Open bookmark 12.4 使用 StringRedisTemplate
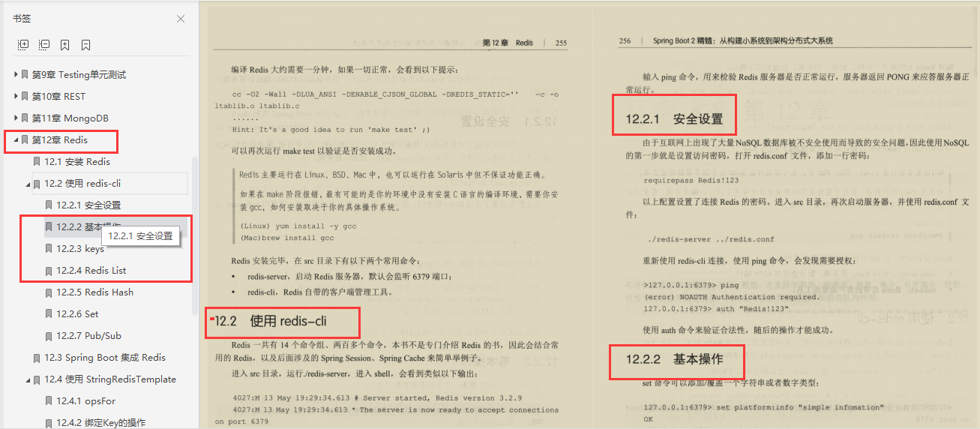This screenshot has width=980, height=429. [110, 379]
